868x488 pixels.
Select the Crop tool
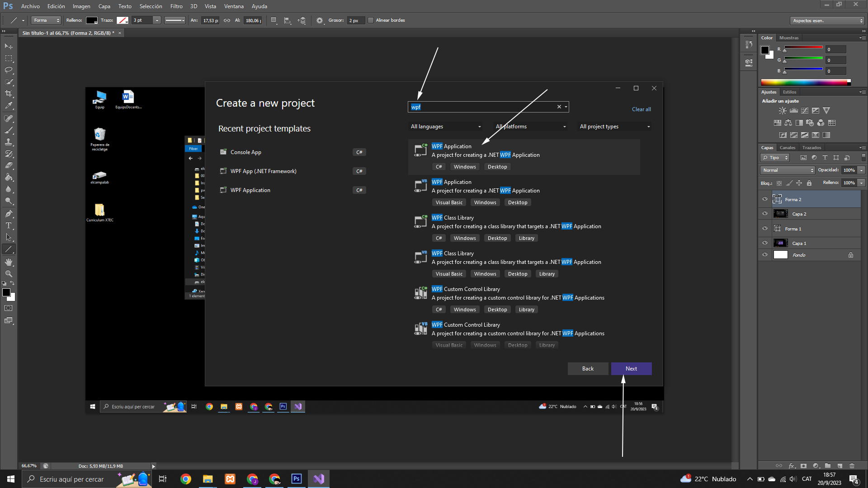pos(9,94)
